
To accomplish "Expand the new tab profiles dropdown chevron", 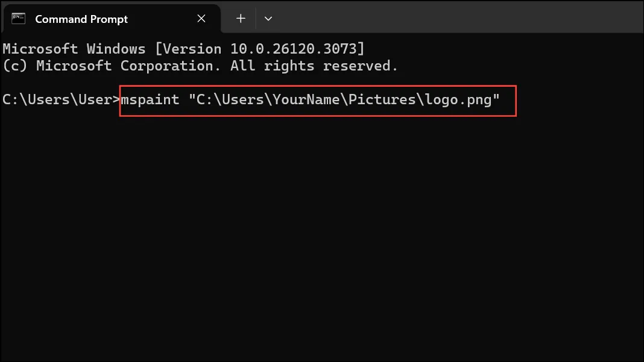I will (268, 19).
